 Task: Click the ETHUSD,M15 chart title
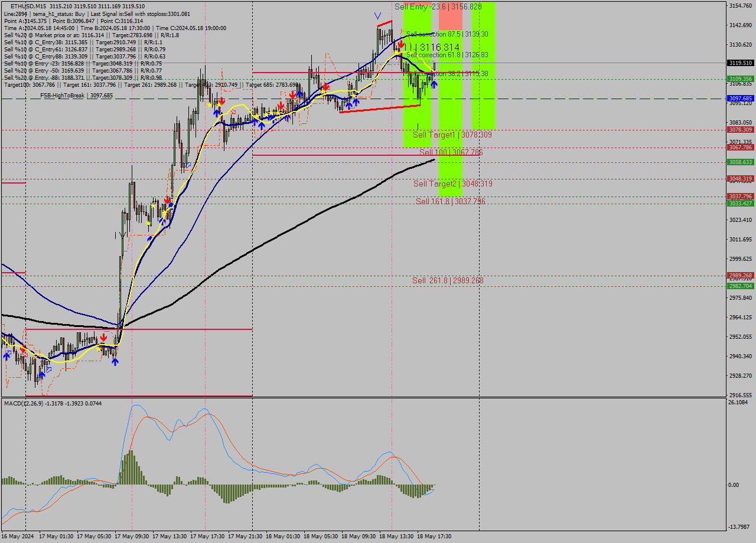click(x=27, y=5)
